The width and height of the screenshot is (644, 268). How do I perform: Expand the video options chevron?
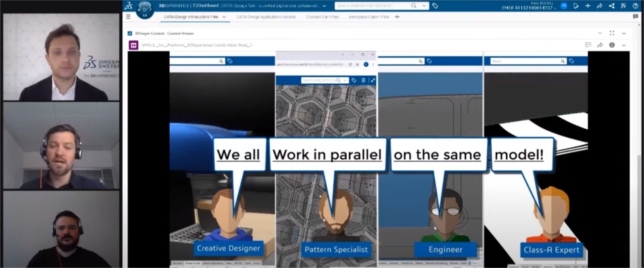tap(624, 45)
